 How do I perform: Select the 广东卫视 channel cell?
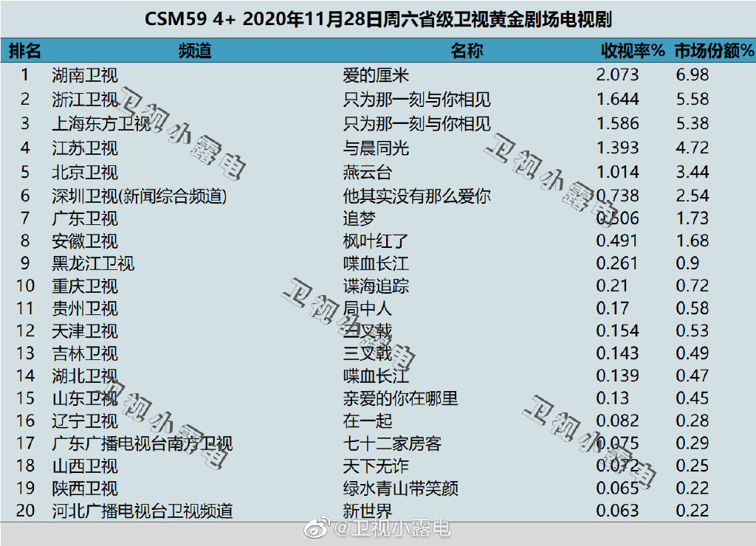click(x=85, y=218)
